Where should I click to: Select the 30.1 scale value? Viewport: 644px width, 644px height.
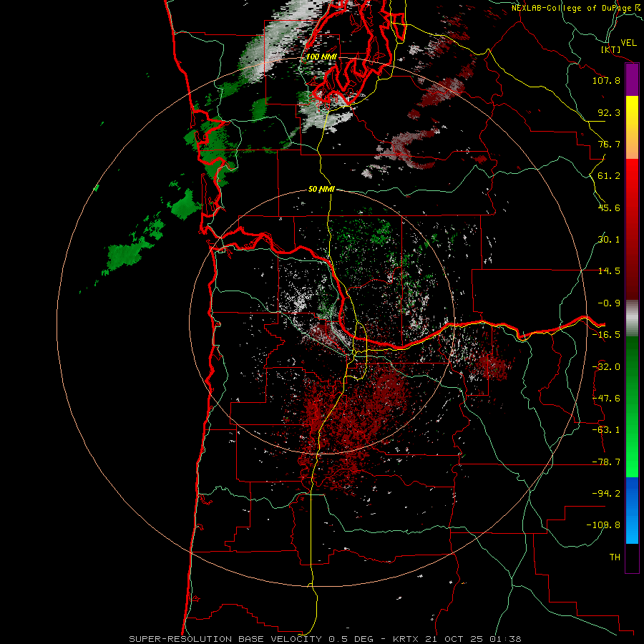tap(609, 240)
